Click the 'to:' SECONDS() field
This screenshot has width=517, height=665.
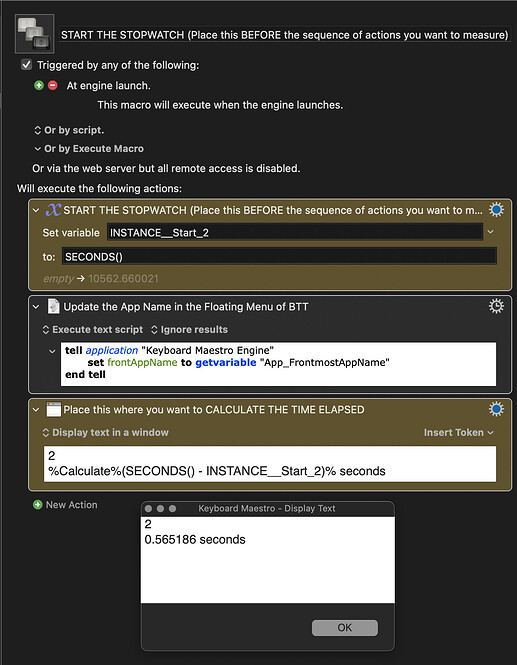[279, 257]
